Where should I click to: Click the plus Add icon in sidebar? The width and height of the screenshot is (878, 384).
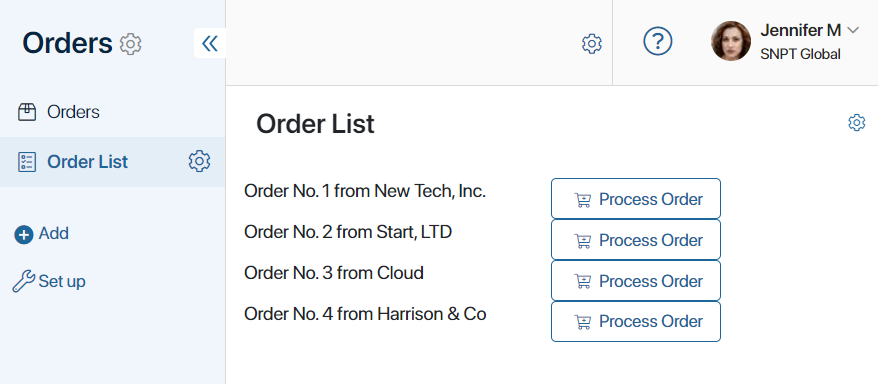(x=24, y=235)
